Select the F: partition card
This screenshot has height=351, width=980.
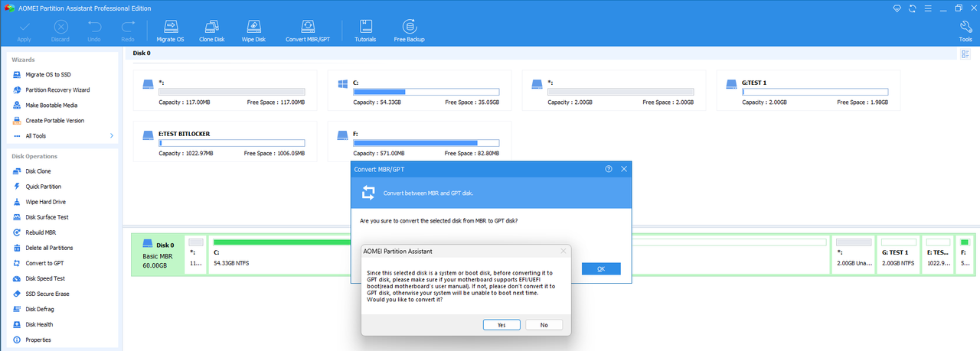tap(419, 142)
